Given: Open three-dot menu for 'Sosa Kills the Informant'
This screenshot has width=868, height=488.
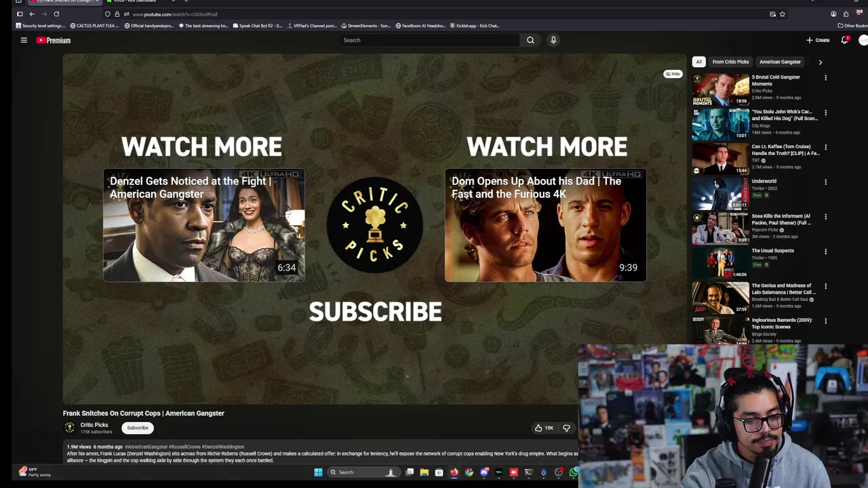Looking at the screenshot, I should (825, 217).
